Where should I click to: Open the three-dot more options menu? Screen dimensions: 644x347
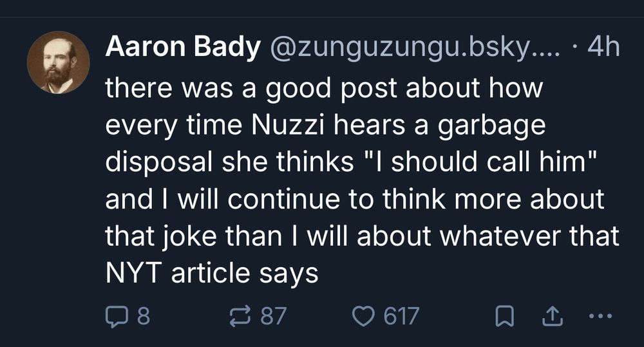tap(598, 315)
